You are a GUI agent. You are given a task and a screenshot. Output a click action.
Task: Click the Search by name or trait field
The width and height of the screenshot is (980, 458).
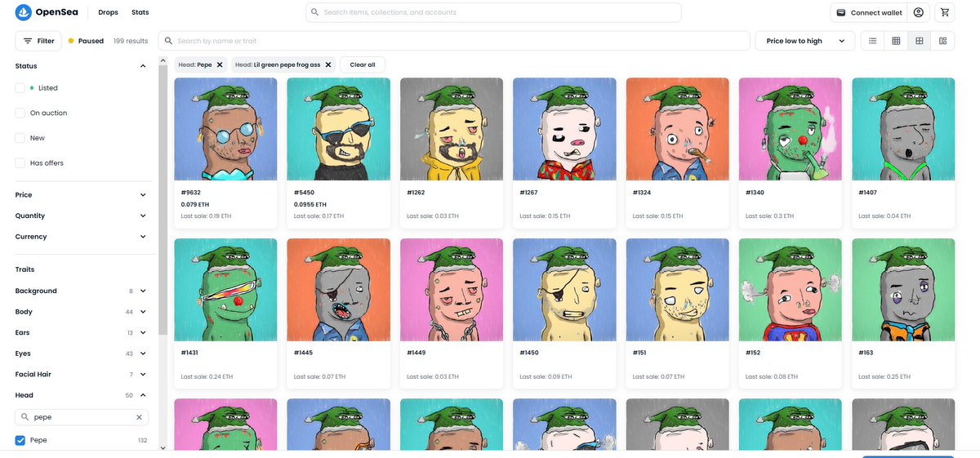[454, 41]
